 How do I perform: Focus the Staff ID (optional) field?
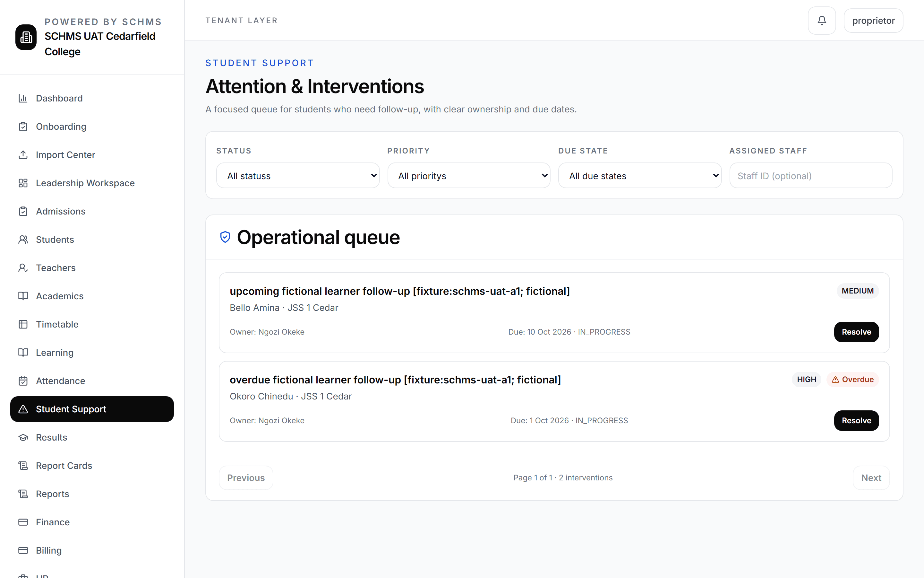click(811, 175)
